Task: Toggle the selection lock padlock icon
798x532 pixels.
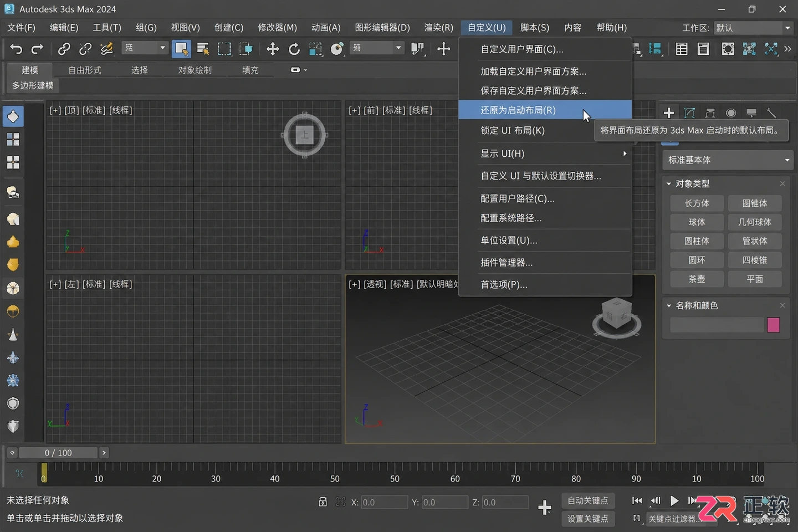Action: tap(323, 502)
